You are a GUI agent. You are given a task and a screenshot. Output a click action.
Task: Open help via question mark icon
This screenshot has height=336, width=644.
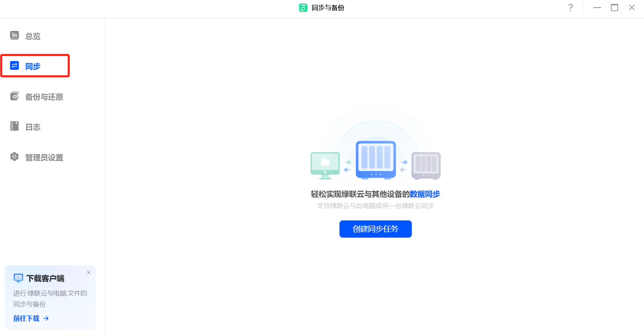coord(570,8)
